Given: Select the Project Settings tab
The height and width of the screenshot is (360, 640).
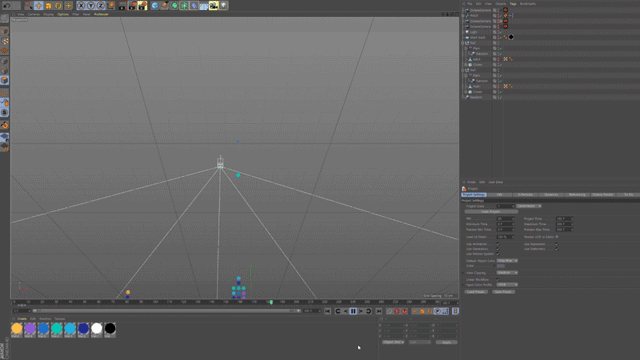Looking at the screenshot, I should (474, 195).
